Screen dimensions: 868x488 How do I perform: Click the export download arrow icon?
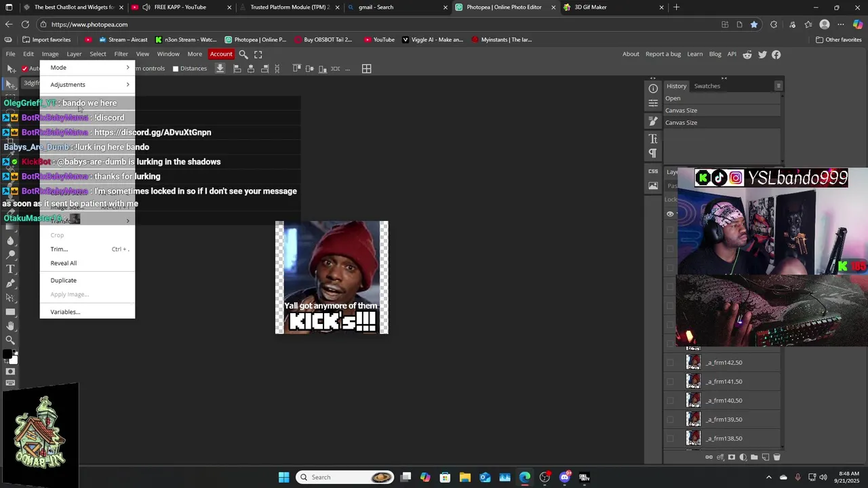pyautogui.click(x=220, y=68)
